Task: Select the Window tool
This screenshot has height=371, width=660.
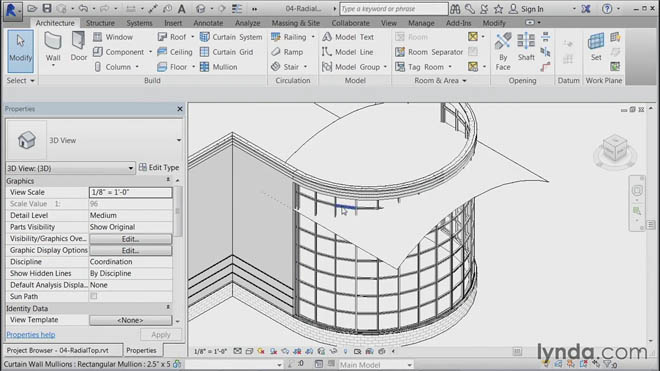Action: coord(113,37)
